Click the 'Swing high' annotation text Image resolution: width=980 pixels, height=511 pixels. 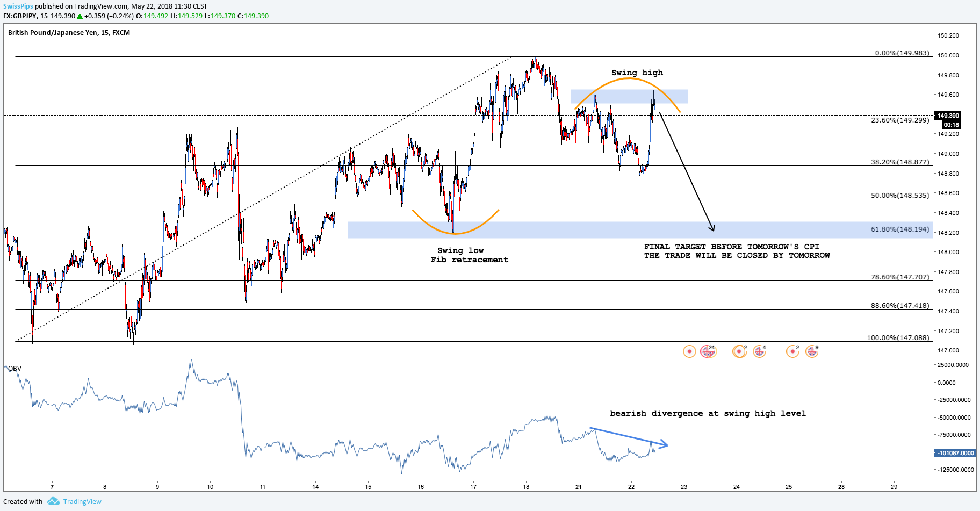[x=637, y=73]
